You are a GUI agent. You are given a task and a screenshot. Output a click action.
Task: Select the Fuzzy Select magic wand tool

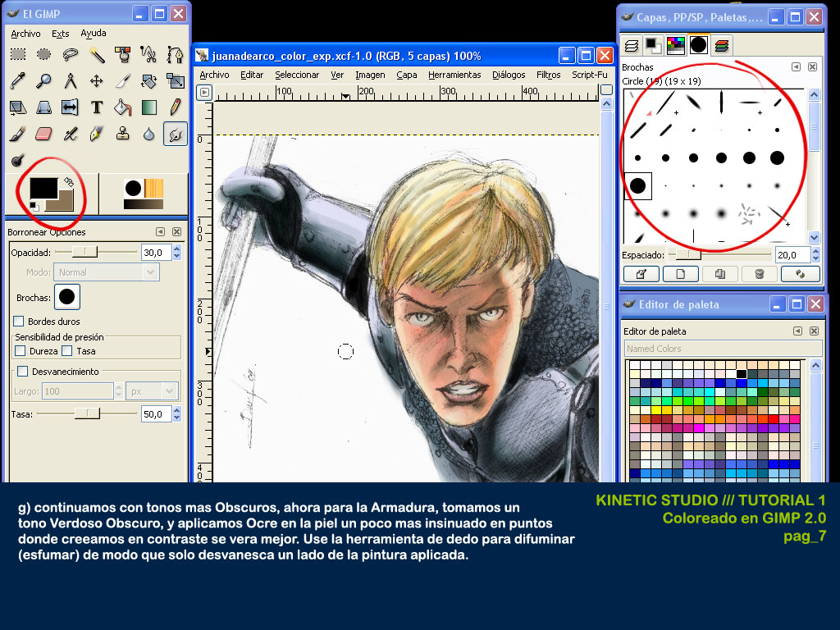tap(97, 54)
